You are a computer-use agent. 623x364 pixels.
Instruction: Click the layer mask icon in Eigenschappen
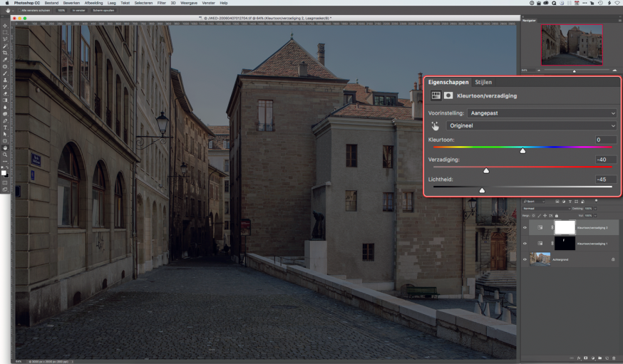pyautogui.click(x=448, y=95)
